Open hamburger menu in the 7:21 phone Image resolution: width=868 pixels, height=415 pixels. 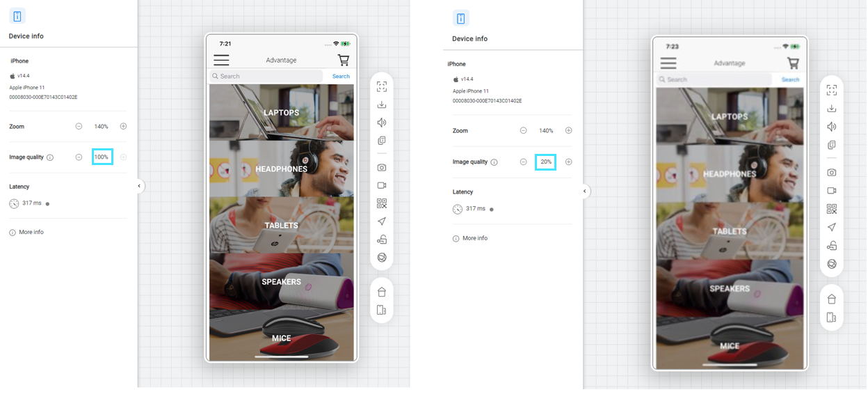point(221,61)
